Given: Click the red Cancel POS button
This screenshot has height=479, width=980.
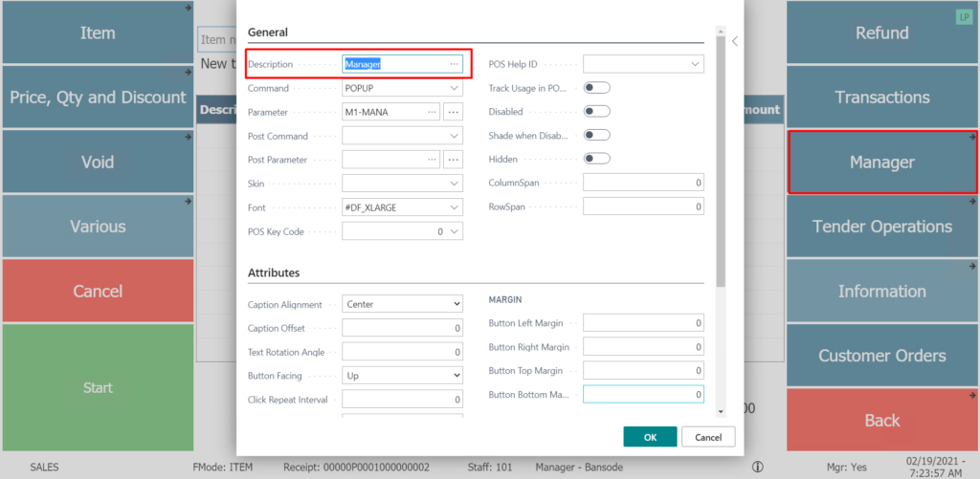Looking at the screenshot, I should [x=97, y=291].
